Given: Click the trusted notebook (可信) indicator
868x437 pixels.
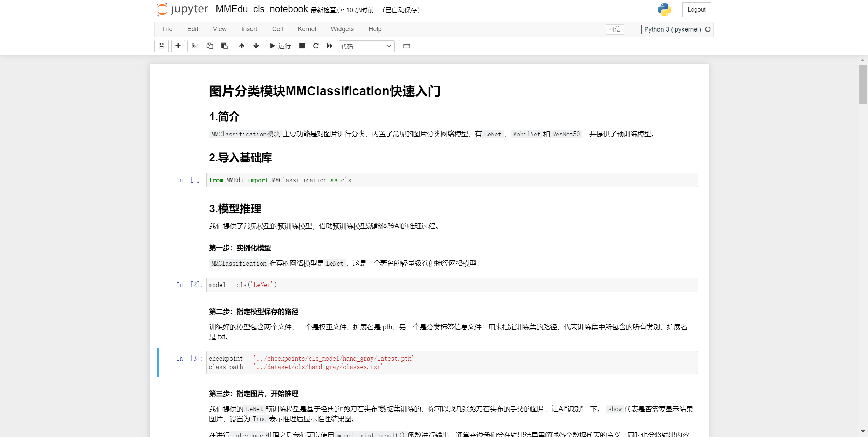Looking at the screenshot, I should (615, 29).
